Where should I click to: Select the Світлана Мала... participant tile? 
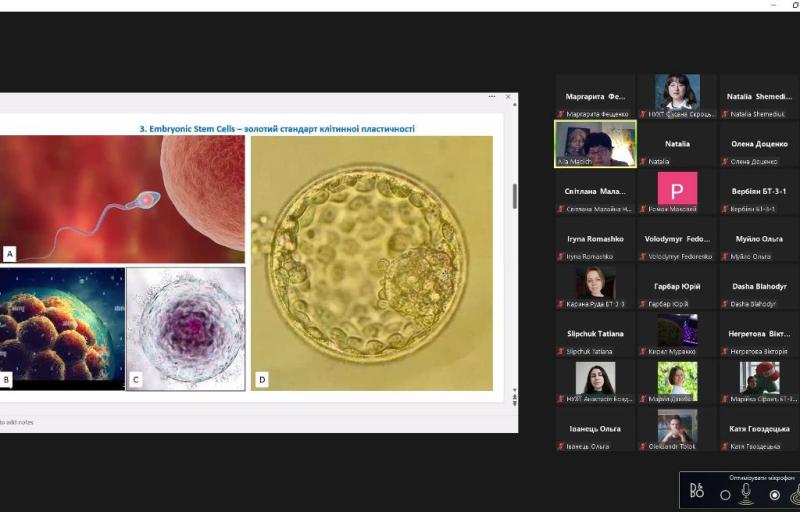595,192
